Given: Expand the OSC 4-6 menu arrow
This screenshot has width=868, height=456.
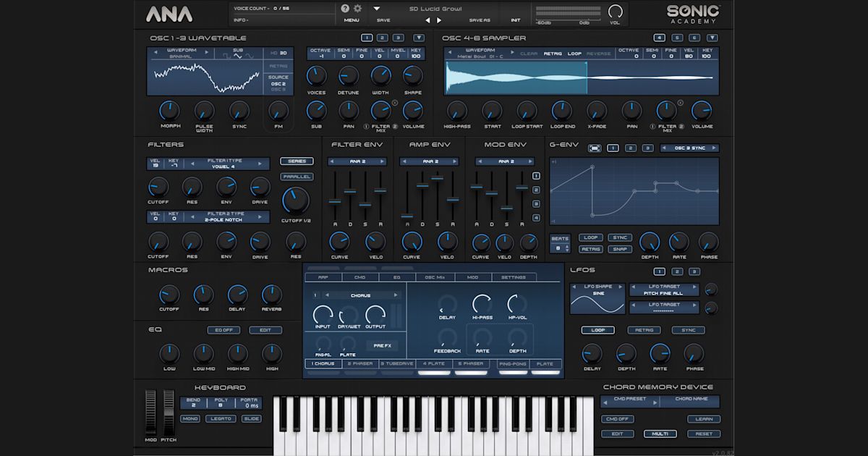Looking at the screenshot, I should (x=712, y=38).
